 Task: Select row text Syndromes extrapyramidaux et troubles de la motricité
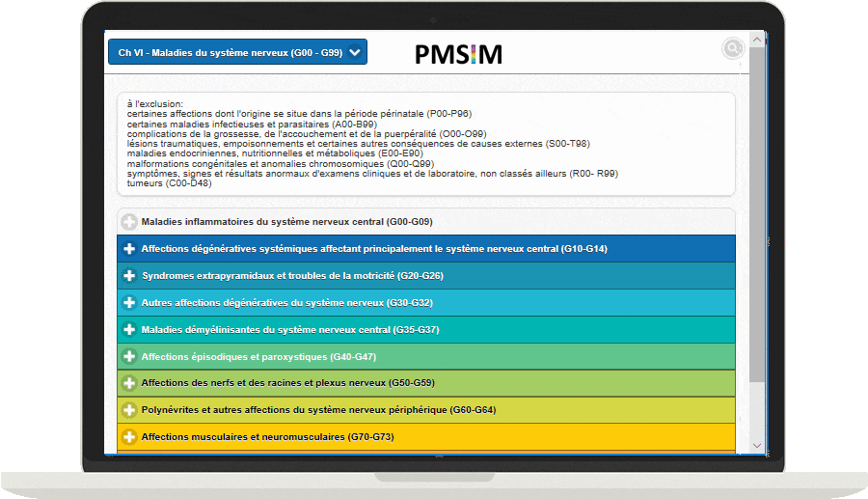(268, 276)
